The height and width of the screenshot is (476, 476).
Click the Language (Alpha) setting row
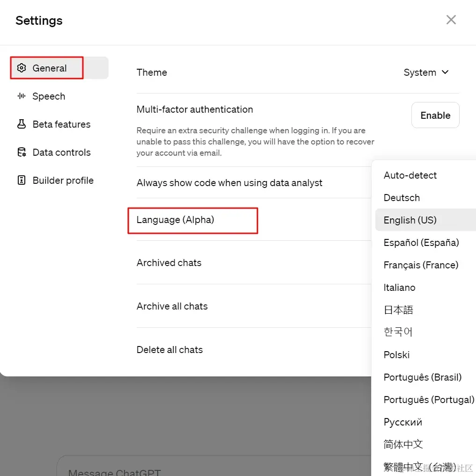click(x=176, y=220)
